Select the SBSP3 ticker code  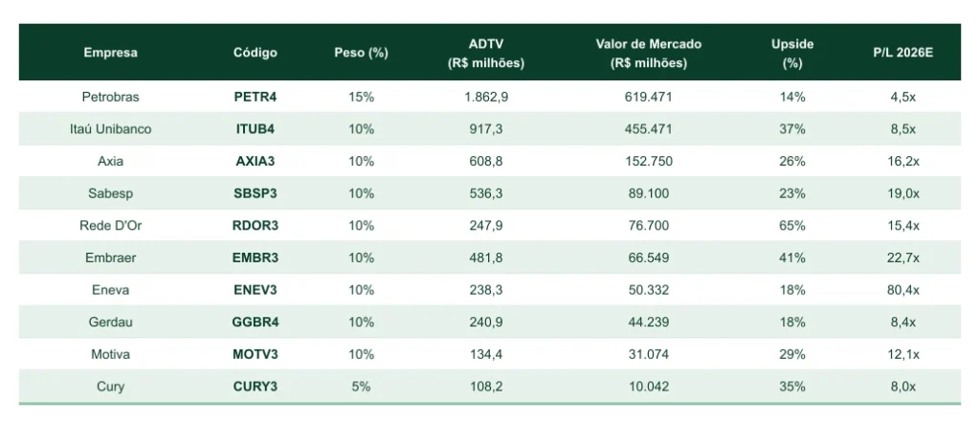coord(255,193)
